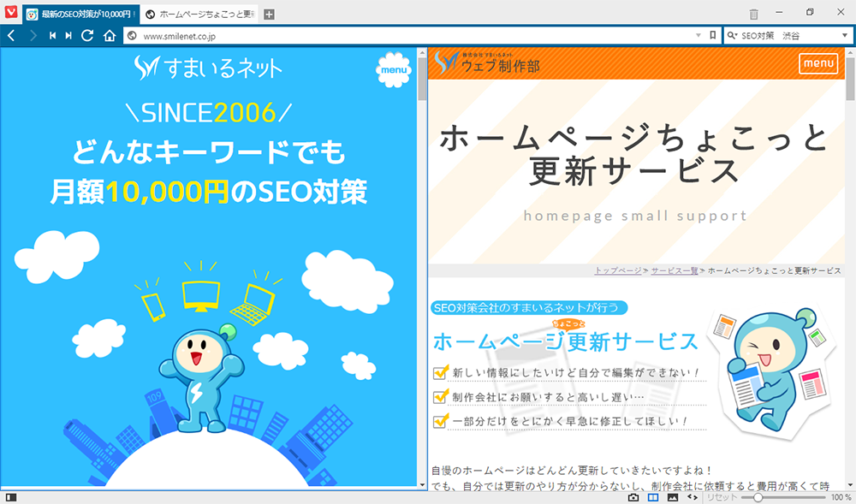This screenshot has width=856, height=504.
Task: Click the 制作会社にお願いすると高いし遅い line
Action: pyautogui.click(x=548, y=397)
